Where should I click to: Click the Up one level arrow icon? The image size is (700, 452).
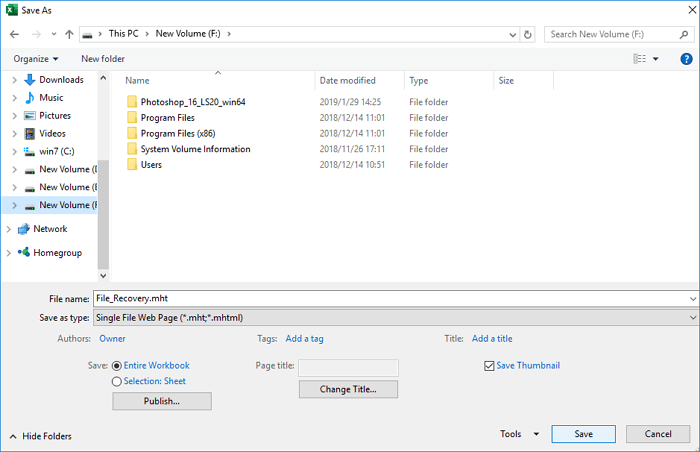click(67, 34)
